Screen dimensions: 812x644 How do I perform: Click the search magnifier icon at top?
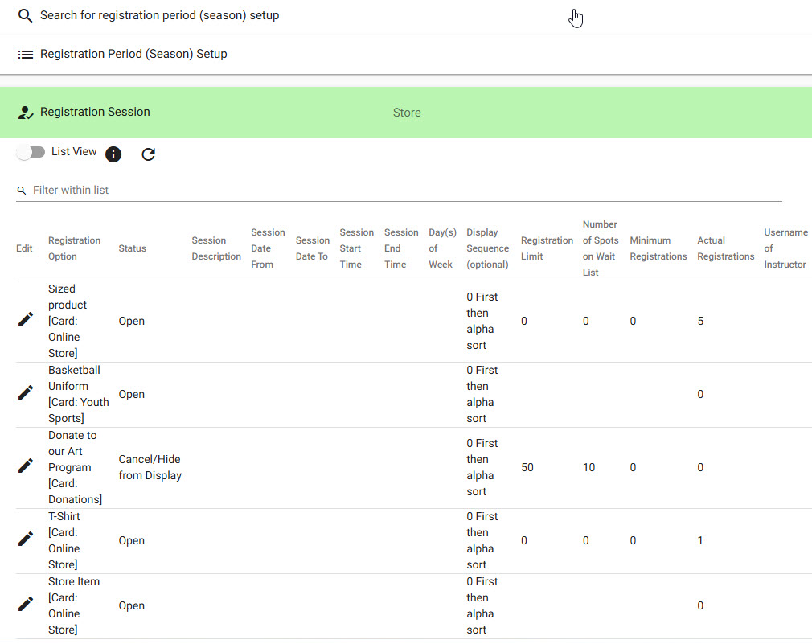coord(25,16)
